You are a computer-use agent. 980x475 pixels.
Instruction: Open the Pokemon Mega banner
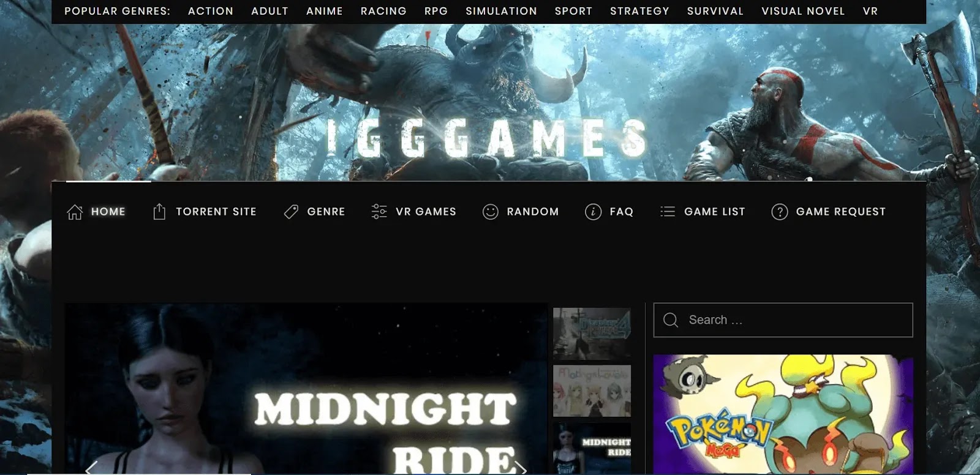(x=783, y=414)
